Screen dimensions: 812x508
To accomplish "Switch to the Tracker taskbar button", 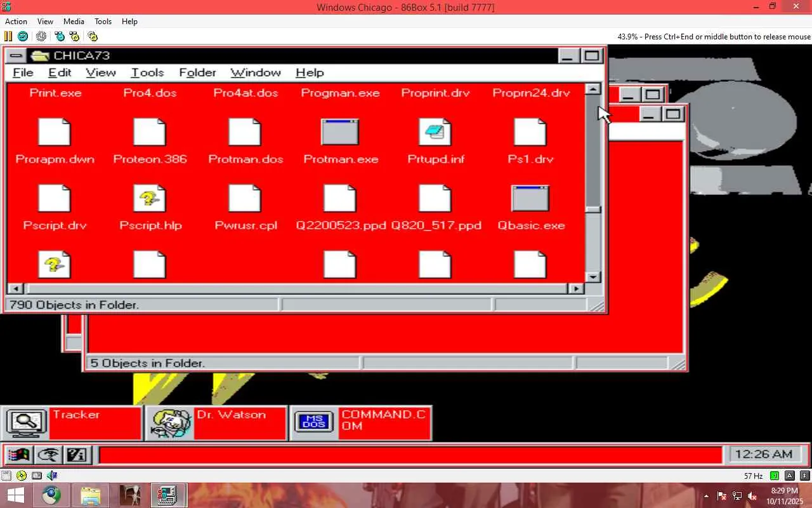I will pos(72,423).
